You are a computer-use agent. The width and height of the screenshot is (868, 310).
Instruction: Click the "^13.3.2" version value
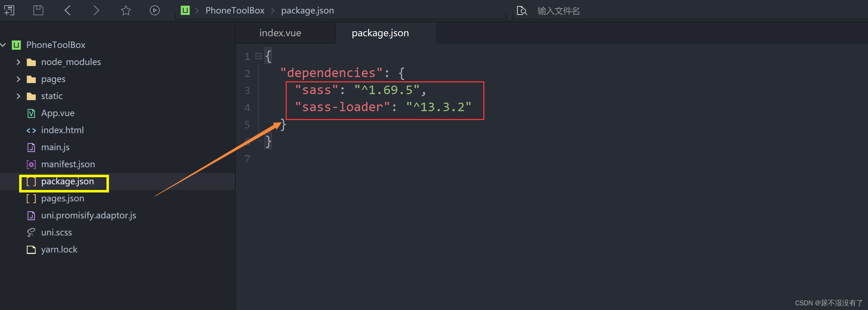[x=439, y=107]
